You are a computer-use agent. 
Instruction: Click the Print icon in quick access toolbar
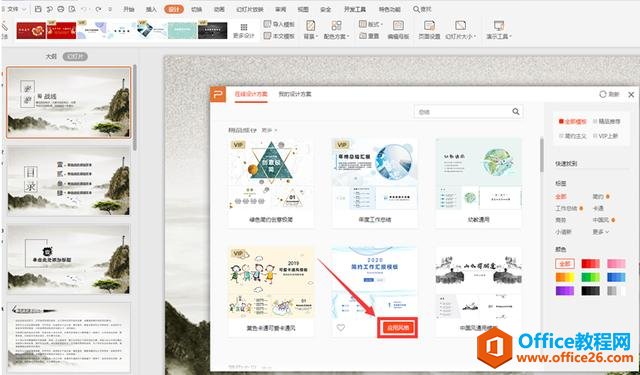point(60,9)
